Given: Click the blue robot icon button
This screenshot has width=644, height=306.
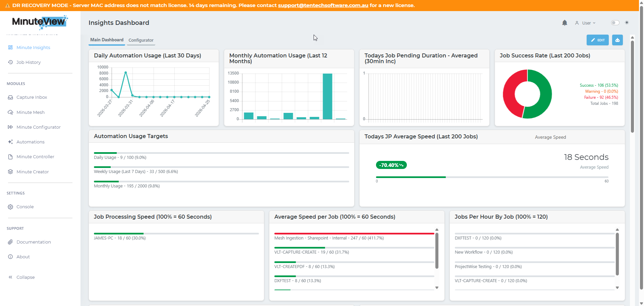Looking at the screenshot, I should point(617,40).
